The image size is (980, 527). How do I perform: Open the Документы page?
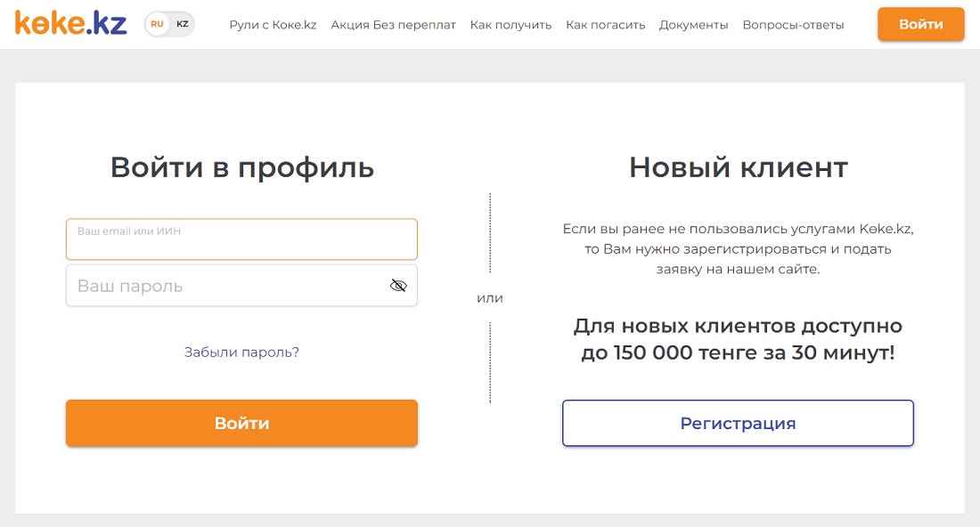[693, 25]
